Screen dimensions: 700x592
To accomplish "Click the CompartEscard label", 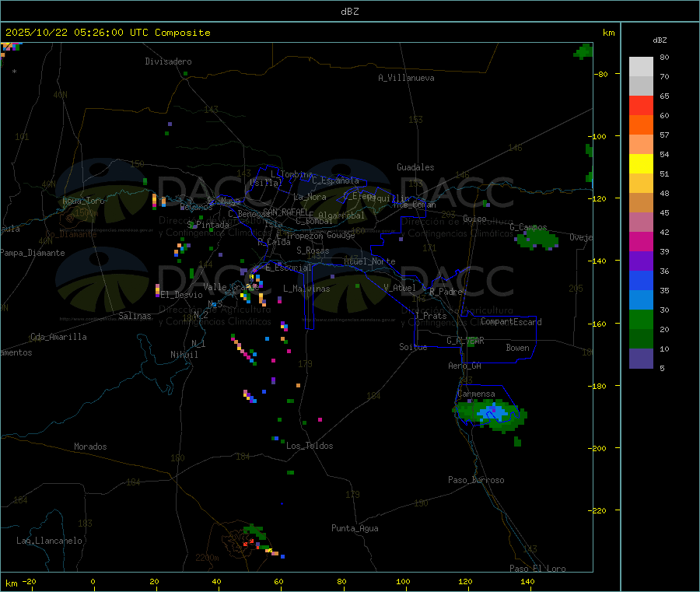I will (511, 322).
